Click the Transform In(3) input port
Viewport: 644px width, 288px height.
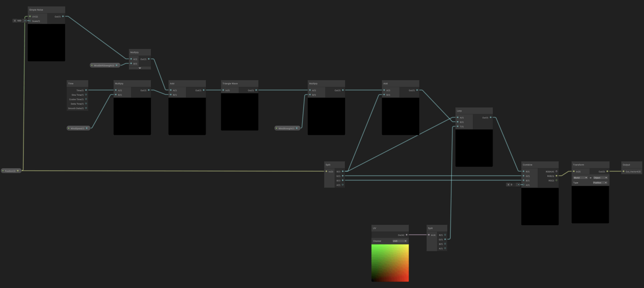tap(574, 172)
